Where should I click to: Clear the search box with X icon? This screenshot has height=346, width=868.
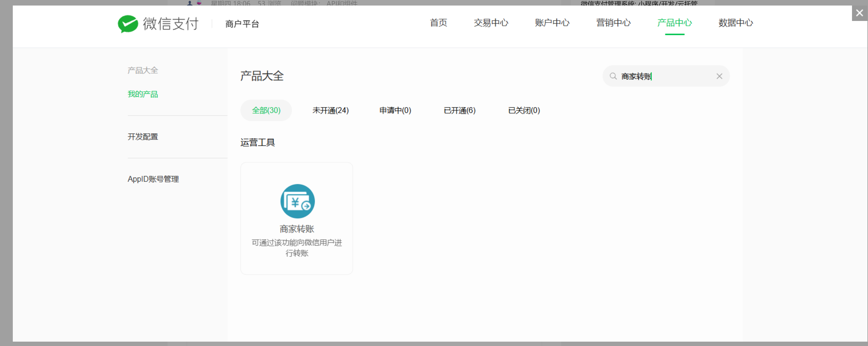point(719,76)
